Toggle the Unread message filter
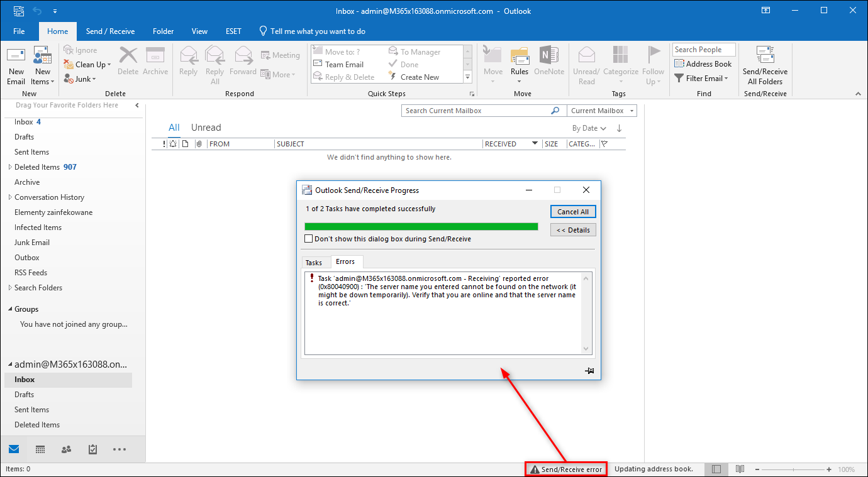This screenshot has width=868, height=477. point(206,127)
